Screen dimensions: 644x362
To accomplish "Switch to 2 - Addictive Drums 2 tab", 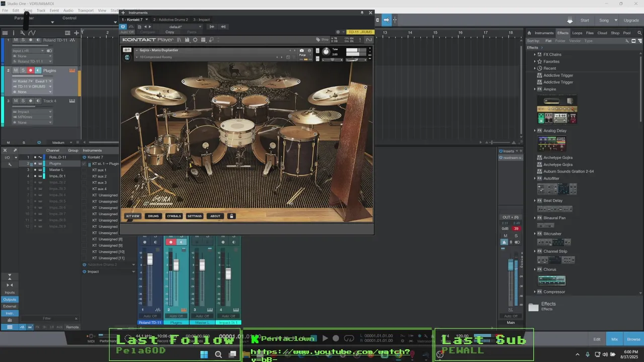I will (x=171, y=20).
